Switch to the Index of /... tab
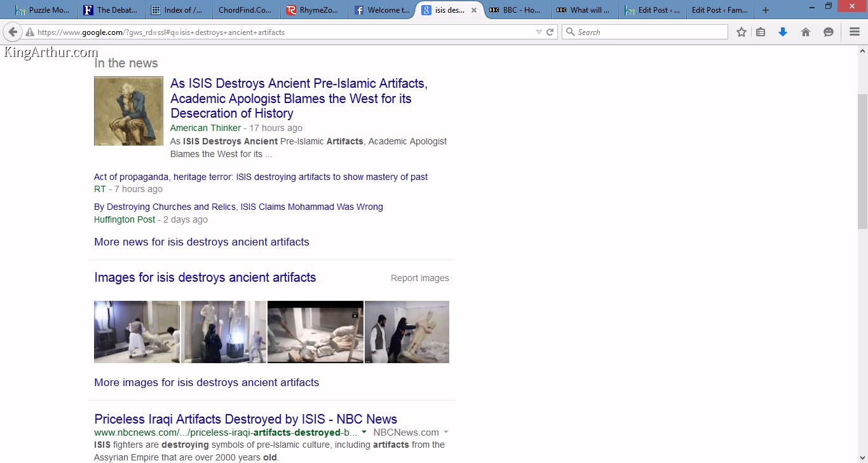 point(177,10)
